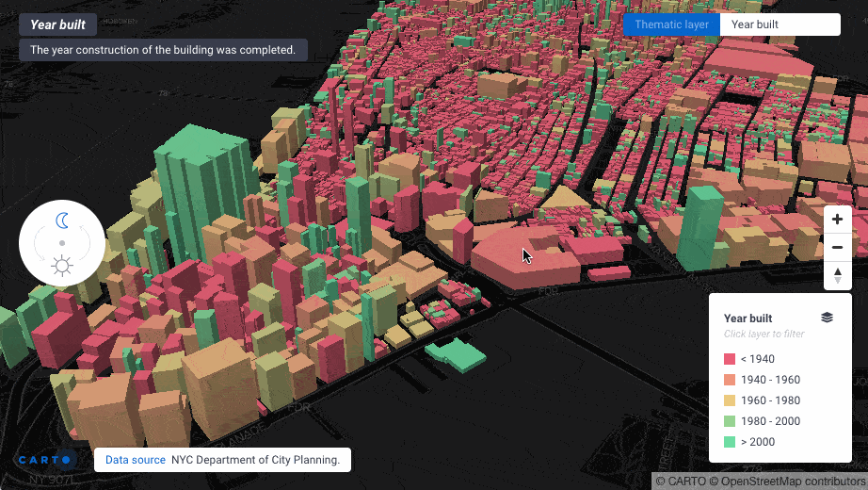The image size is (868, 490).
Task: Zoom out with the minus button
Action: (837, 248)
